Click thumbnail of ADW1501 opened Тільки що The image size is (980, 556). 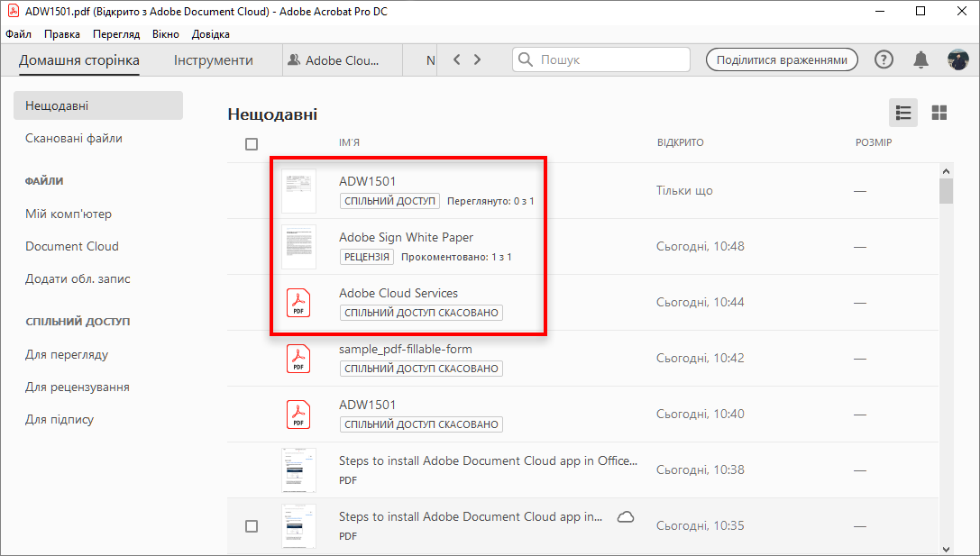click(x=298, y=190)
